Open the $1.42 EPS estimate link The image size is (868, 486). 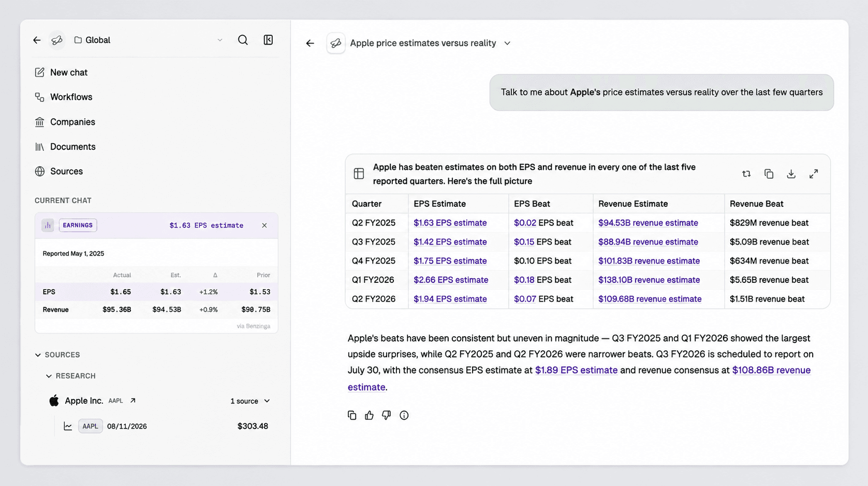pyautogui.click(x=450, y=242)
